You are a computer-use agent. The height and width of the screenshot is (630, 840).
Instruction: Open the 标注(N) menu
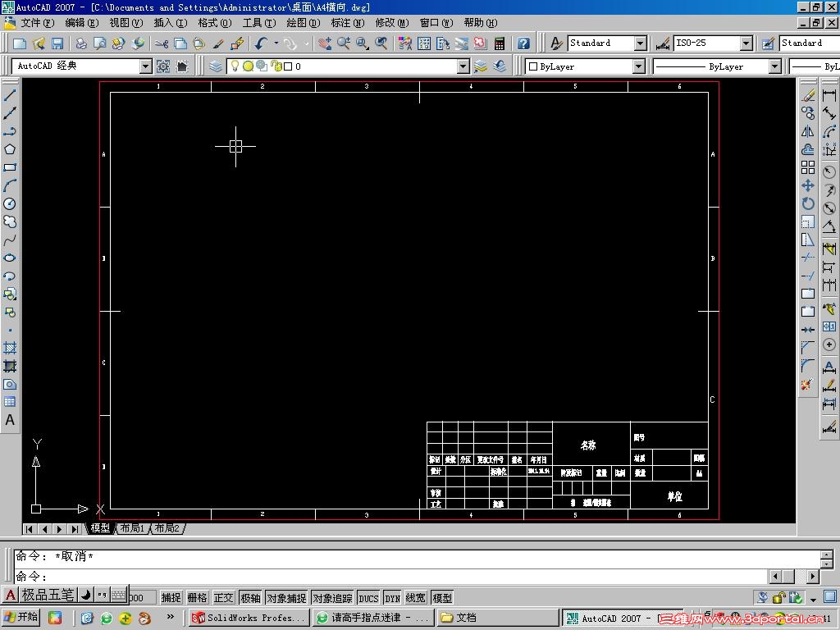pos(347,22)
